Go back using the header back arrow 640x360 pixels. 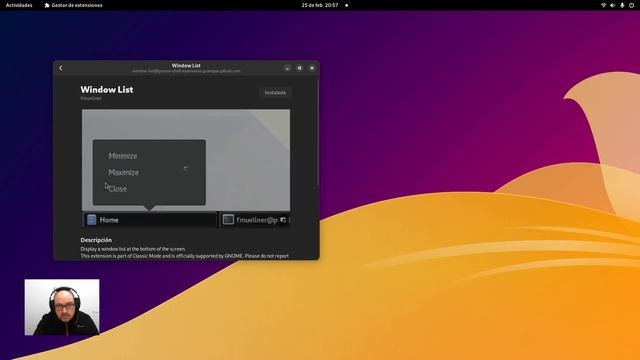61,68
